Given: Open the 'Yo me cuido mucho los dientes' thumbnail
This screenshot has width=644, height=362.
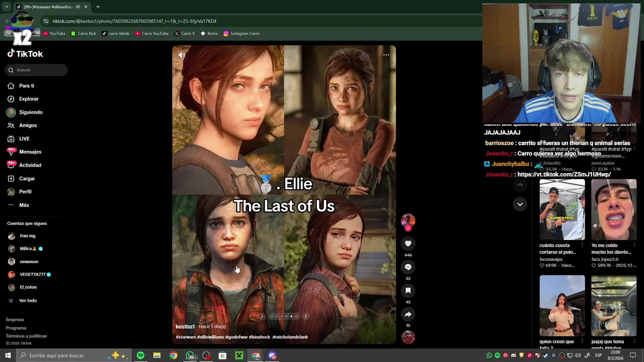Looking at the screenshot, I should click(614, 210).
